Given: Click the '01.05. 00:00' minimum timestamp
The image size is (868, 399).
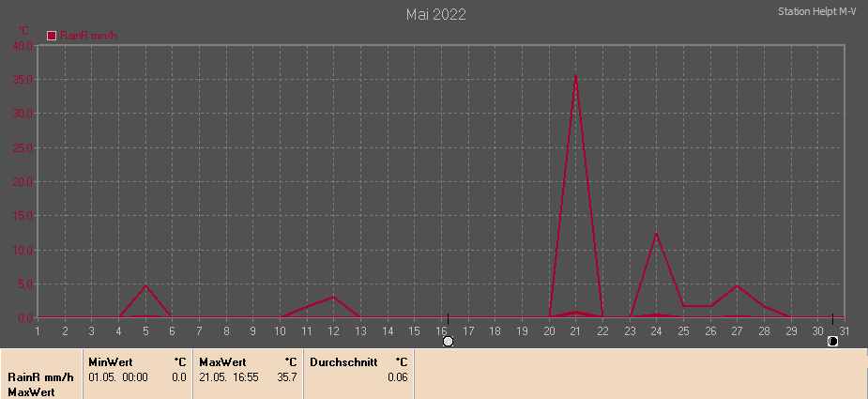Looking at the screenshot, I should click(118, 377).
